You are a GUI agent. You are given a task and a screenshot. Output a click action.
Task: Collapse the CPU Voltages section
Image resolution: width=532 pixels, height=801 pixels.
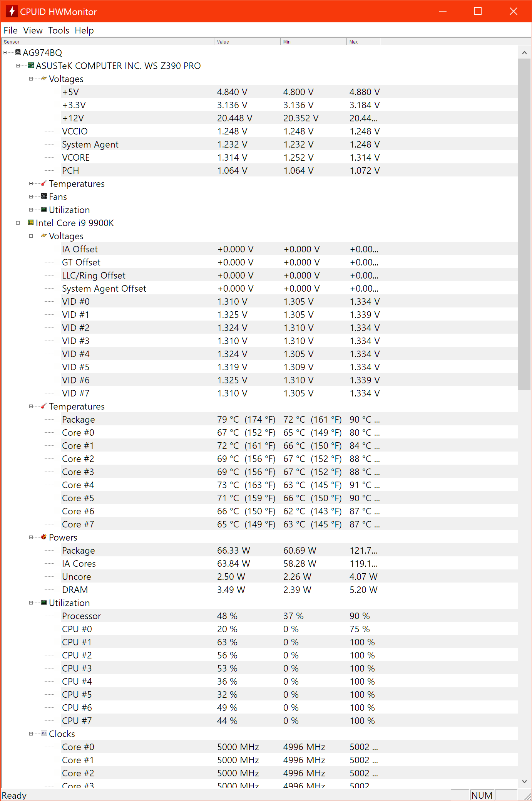coord(31,236)
